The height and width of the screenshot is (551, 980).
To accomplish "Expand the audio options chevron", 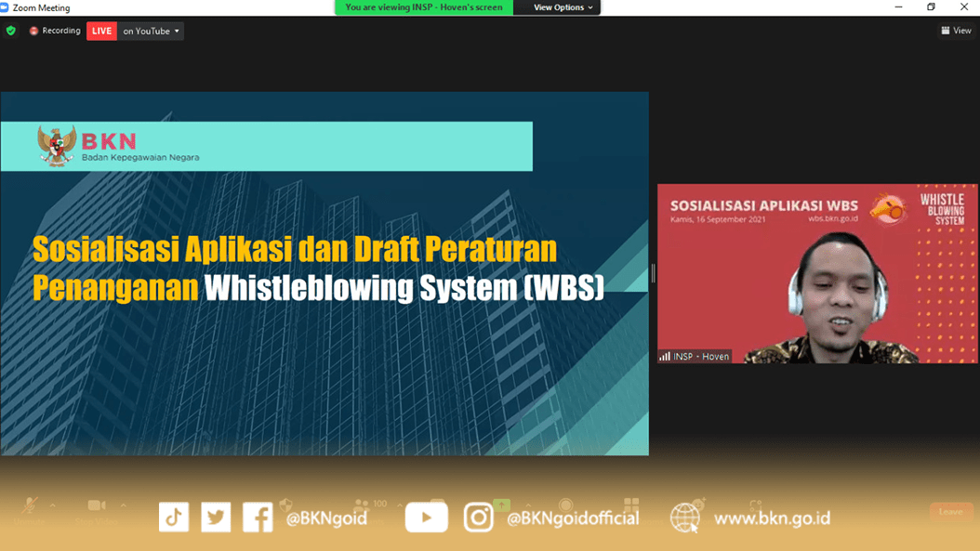I will coord(53,506).
